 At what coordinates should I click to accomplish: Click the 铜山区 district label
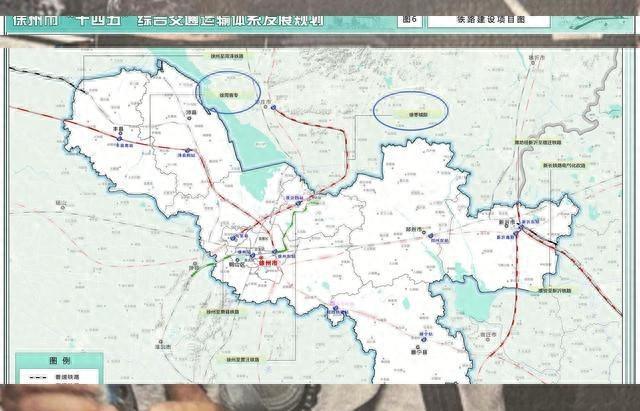(x=236, y=264)
